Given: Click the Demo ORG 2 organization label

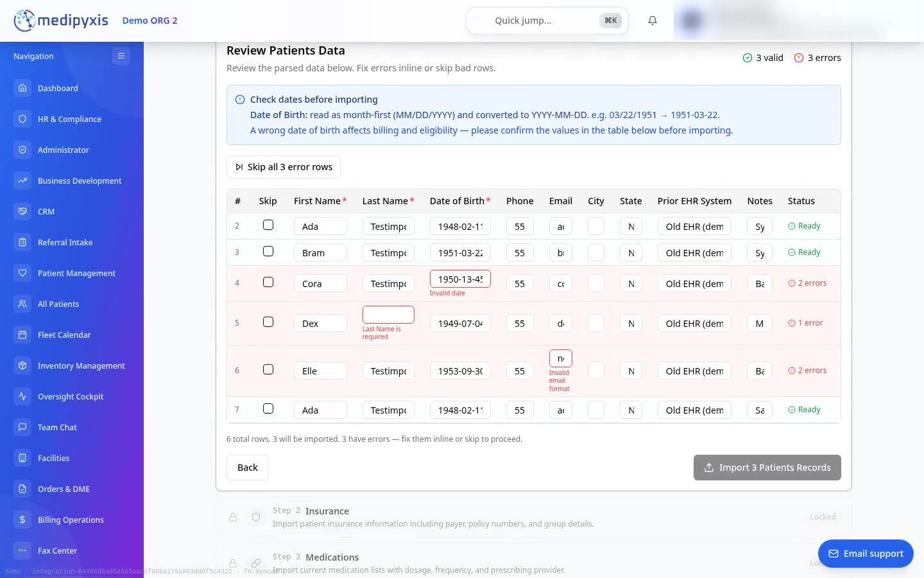Looking at the screenshot, I should (x=150, y=21).
